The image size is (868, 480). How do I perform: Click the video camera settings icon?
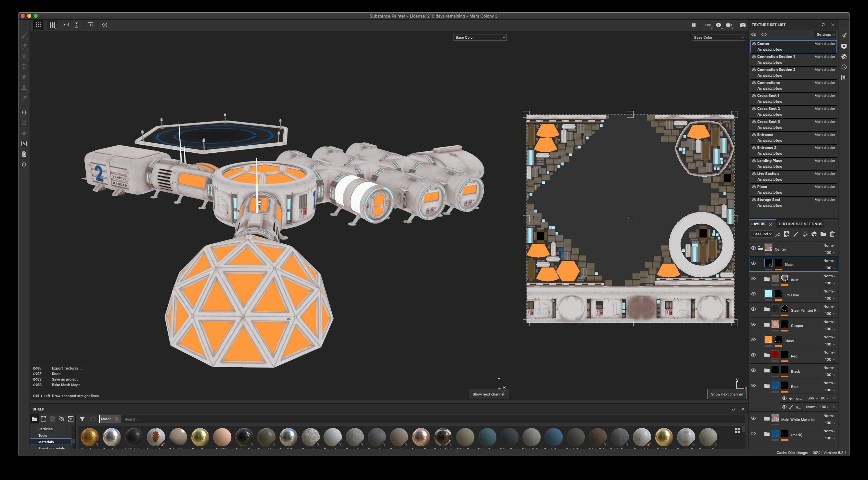[x=729, y=25]
